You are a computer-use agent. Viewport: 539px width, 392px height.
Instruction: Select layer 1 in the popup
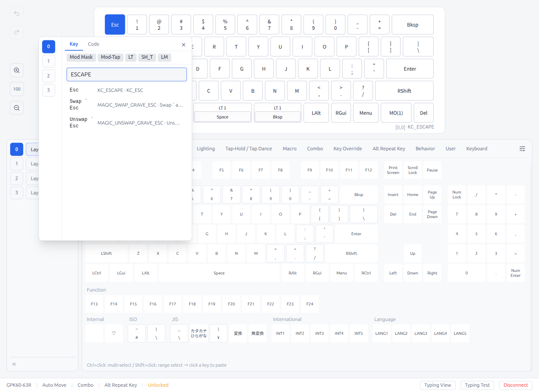[49, 61]
